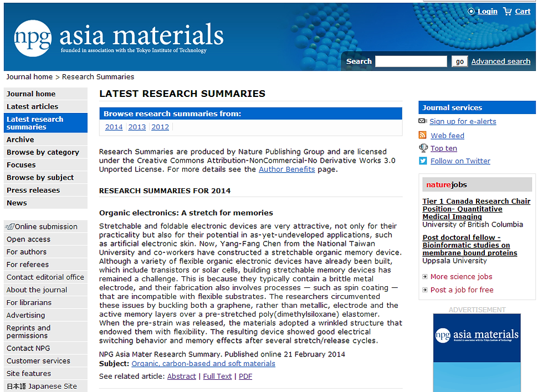Browse research summaries from 2014
Image resolution: width=543 pixels, height=392 pixels.
(114, 127)
